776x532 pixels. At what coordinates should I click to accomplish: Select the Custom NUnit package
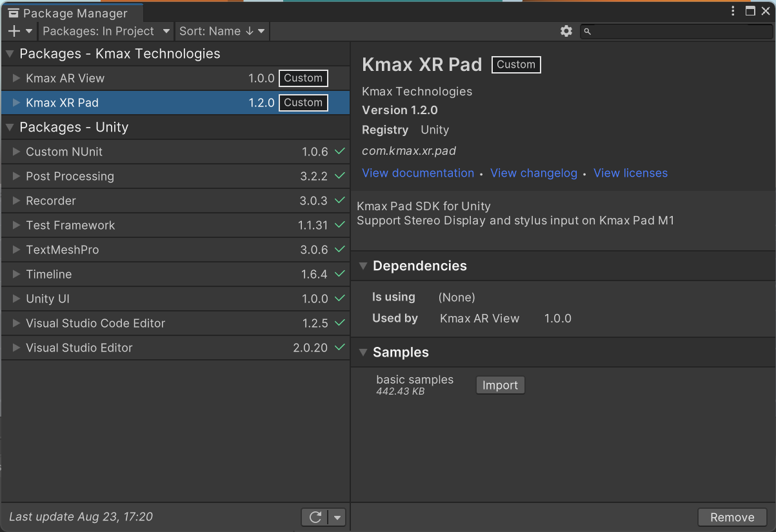175,152
